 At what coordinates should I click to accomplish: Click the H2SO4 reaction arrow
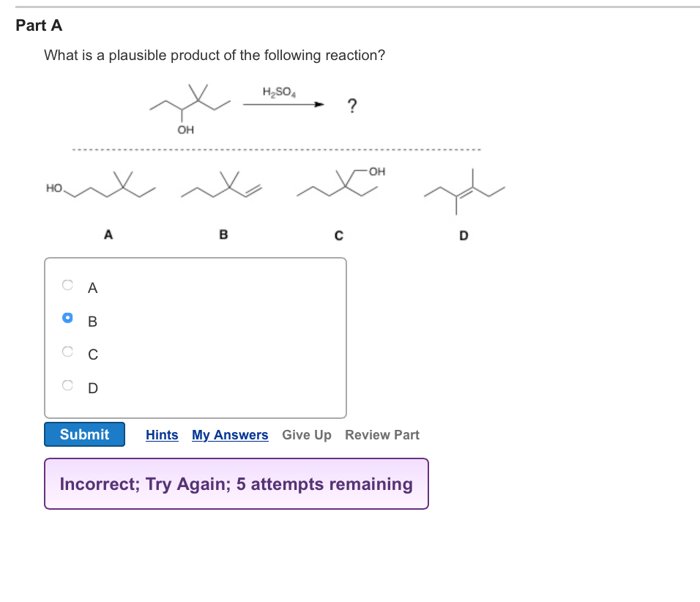[282, 104]
